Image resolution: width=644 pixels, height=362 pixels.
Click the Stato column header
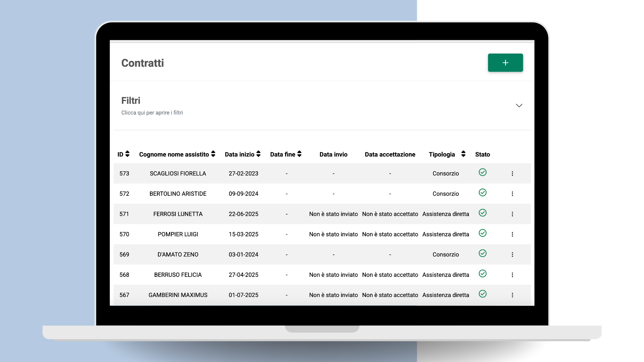tap(482, 155)
